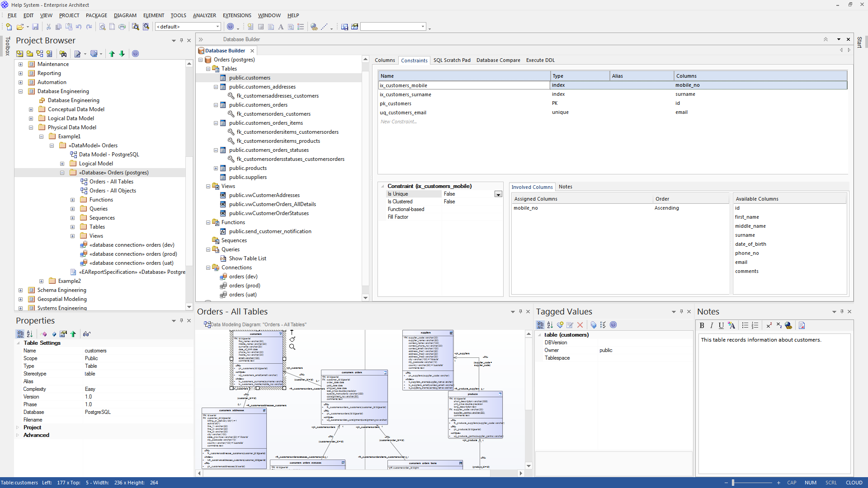Add a new tagged value
868x488 pixels.
point(560,325)
